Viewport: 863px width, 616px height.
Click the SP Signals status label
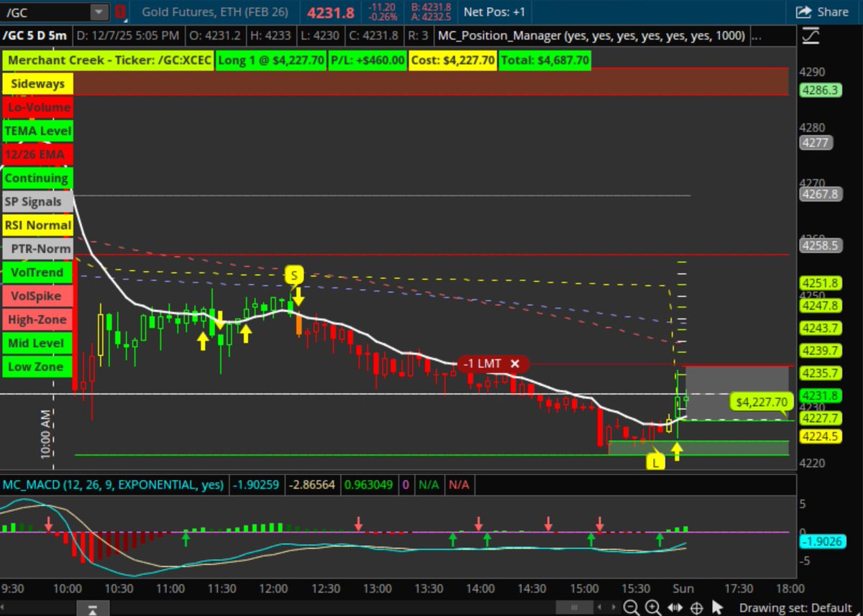click(x=37, y=202)
